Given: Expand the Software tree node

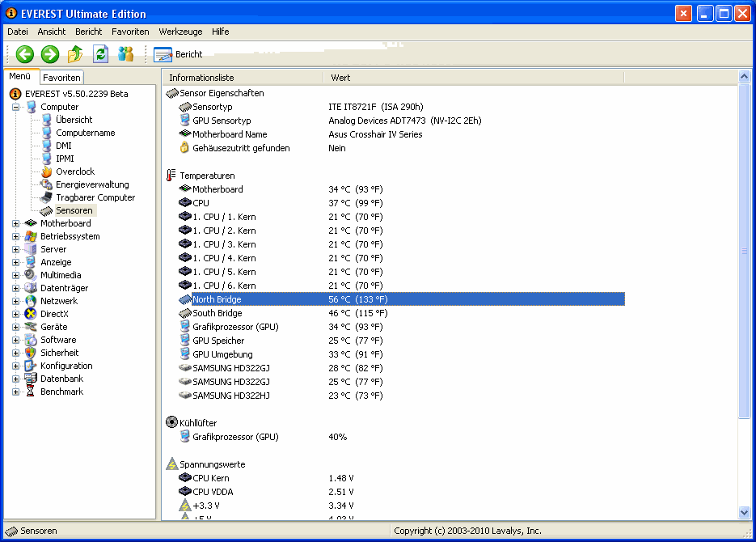Looking at the screenshot, I should point(15,340).
